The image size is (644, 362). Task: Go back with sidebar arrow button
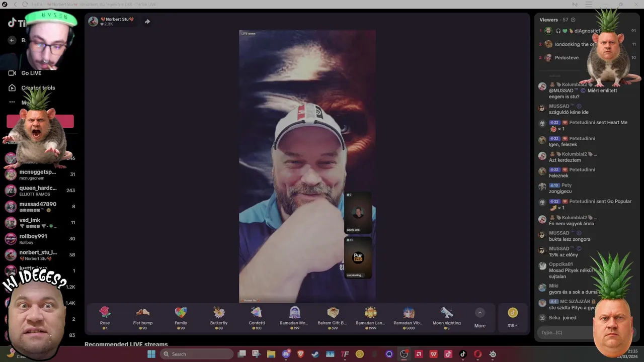(x=13, y=40)
